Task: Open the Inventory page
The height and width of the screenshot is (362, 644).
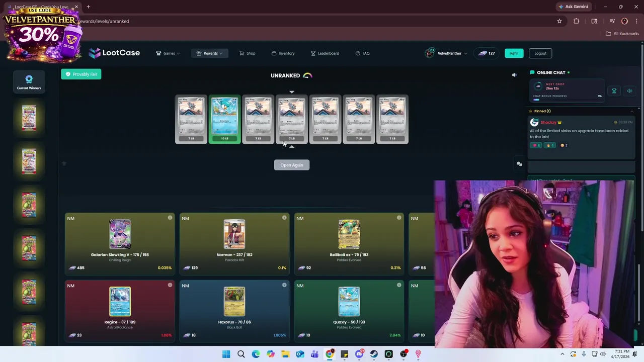Action: click(x=283, y=53)
